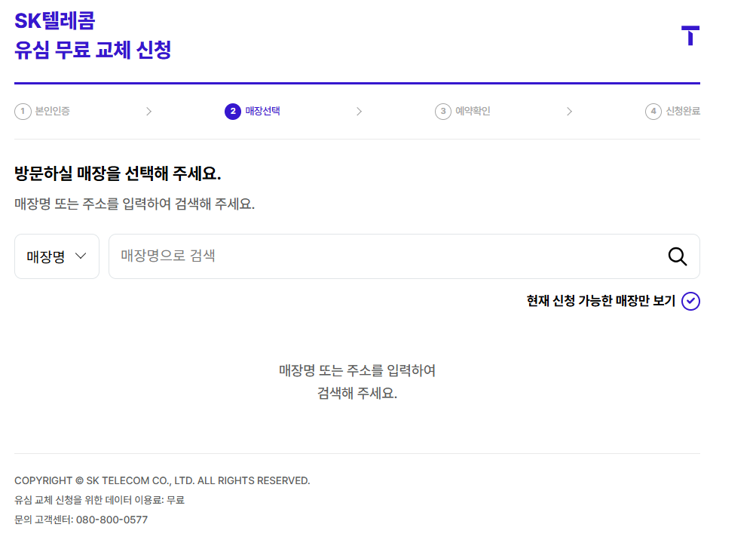Screen dimensions: 756x552
Task: Click 방문하실 매장을 선택해 주세요 heading
Action: [118, 173]
